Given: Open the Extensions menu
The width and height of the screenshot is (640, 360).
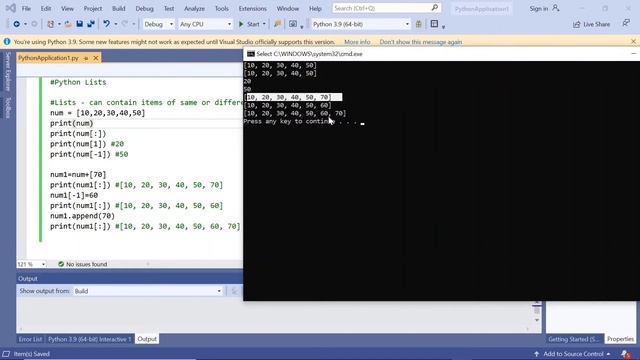Looking at the screenshot, I should tap(252, 8).
